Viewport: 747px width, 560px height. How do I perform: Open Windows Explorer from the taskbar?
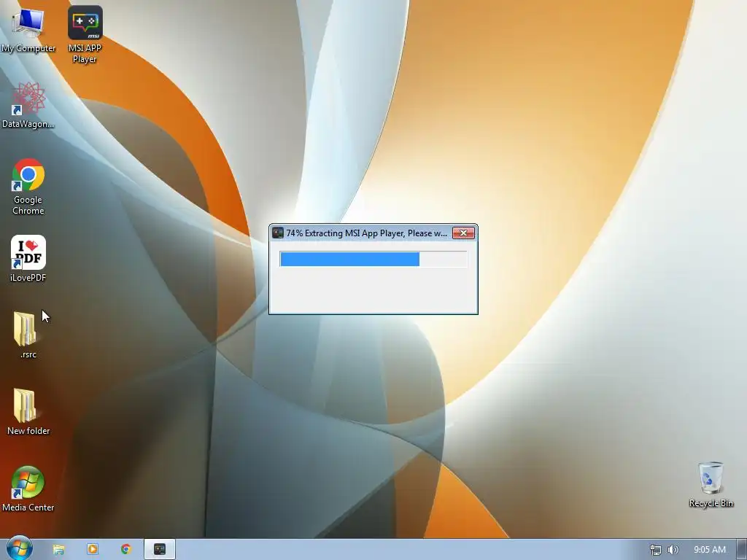(58, 550)
